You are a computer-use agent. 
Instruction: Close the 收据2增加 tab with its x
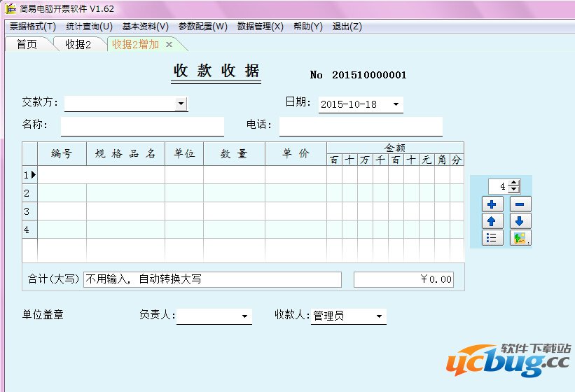click(x=169, y=45)
